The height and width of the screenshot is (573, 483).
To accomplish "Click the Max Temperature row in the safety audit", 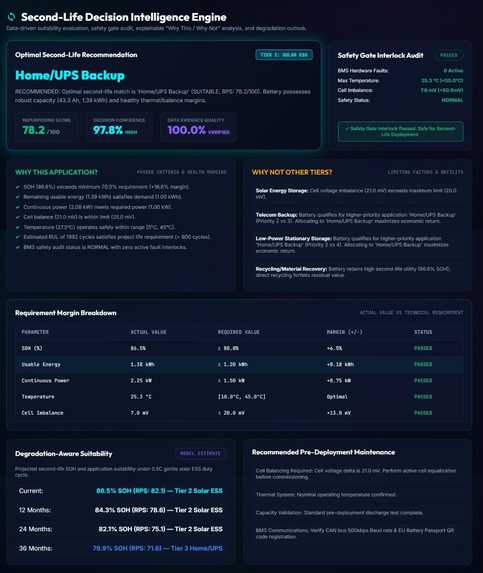I will click(400, 80).
